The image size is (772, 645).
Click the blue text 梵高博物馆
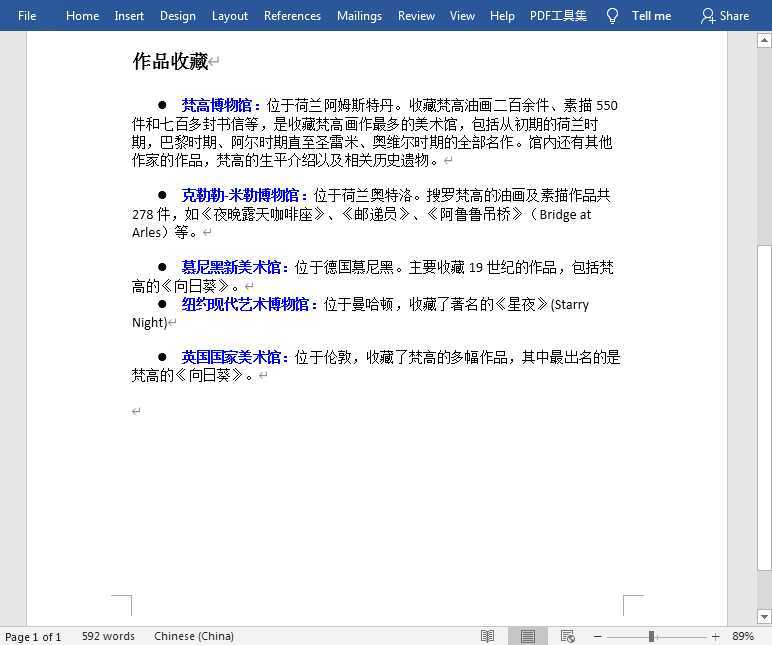[217, 105]
